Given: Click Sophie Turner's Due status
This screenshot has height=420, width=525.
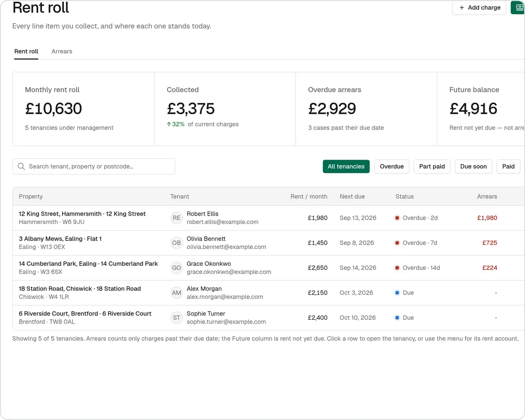Looking at the screenshot, I should (x=405, y=318).
